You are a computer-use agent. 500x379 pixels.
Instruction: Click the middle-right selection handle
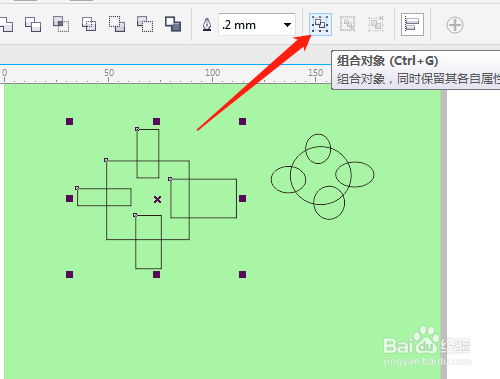point(242,199)
